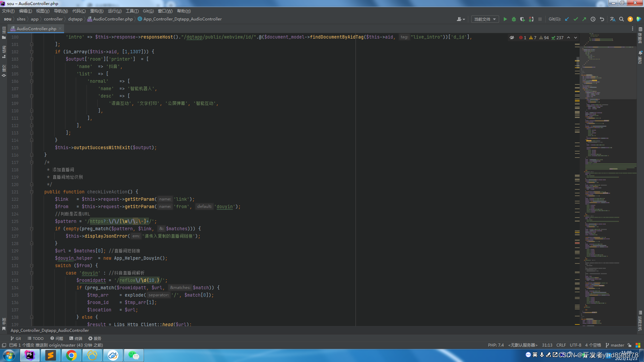Select the AudioController.php editor tab
The image size is (644, 362).
pos(36,28)
